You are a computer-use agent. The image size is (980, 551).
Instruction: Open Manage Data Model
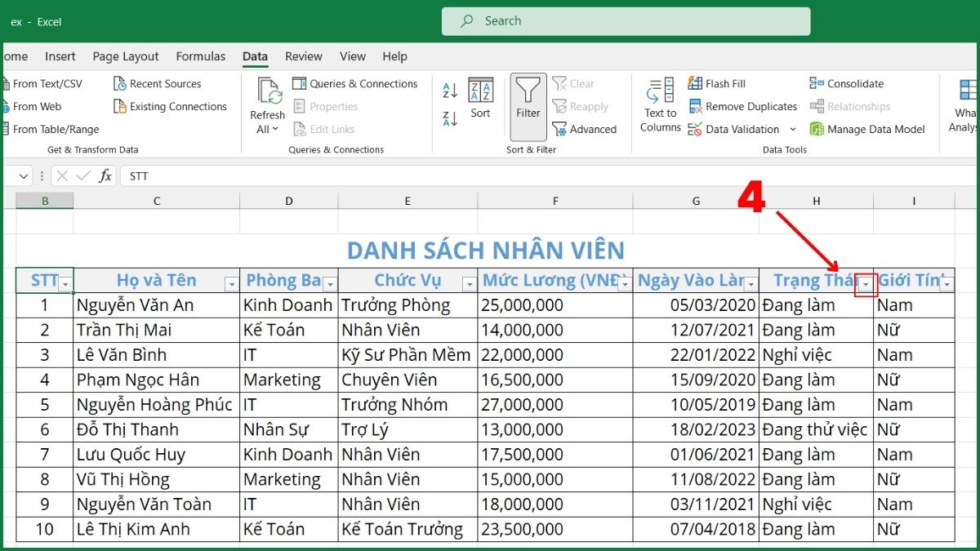[875, 129]
